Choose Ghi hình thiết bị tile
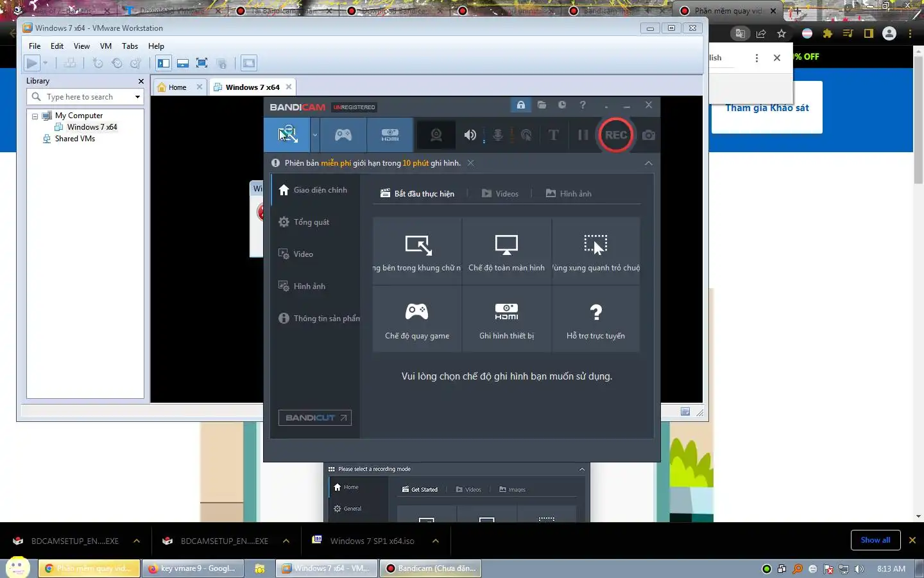Image resolution: width=924 pixels, height=578 pixels. pos(506,319)
